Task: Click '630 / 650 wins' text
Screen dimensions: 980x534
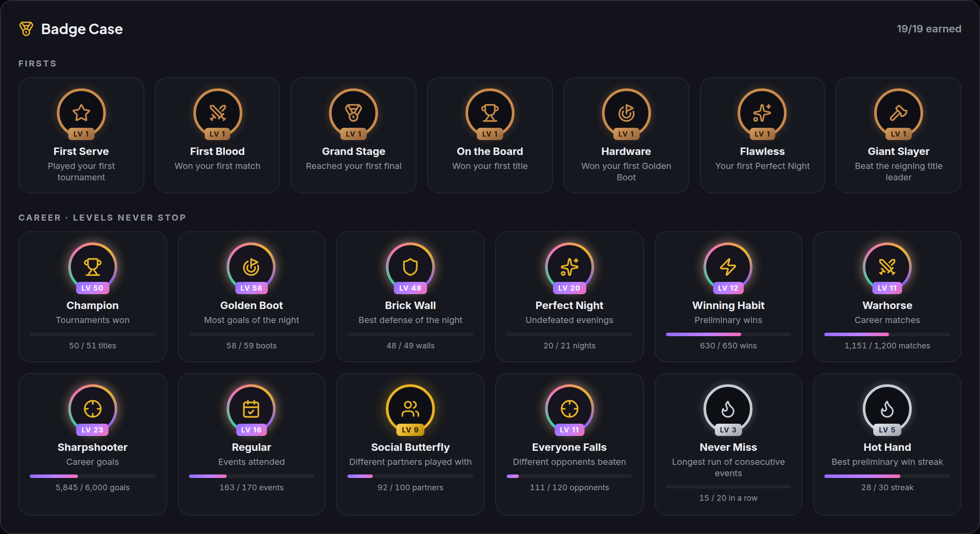Action: click(728, 345)
